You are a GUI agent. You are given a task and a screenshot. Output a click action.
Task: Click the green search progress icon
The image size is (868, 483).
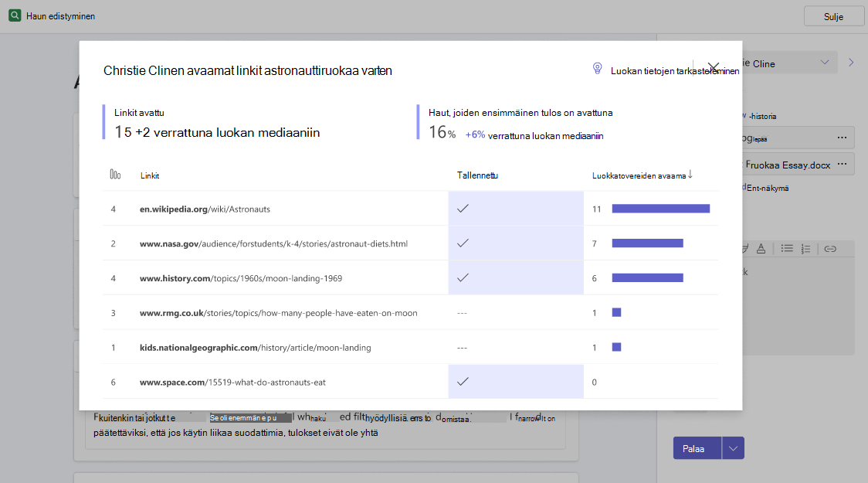tap(15, 15)
